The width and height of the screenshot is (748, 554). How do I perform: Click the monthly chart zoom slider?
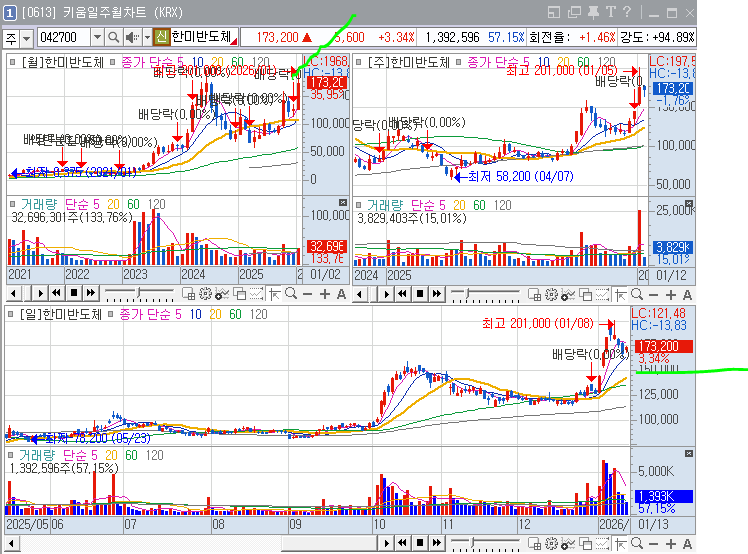pos(139,292)
